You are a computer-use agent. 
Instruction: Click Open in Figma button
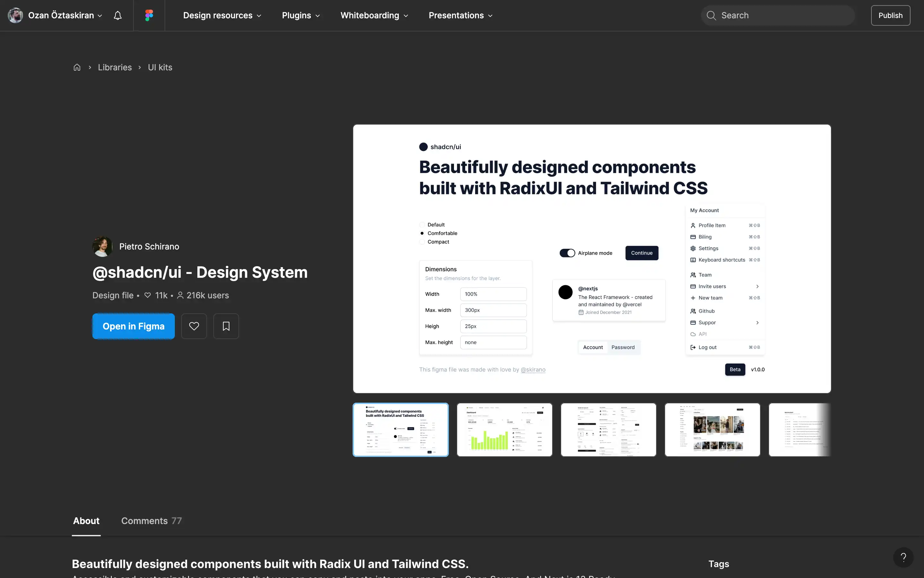coord(134,326)
